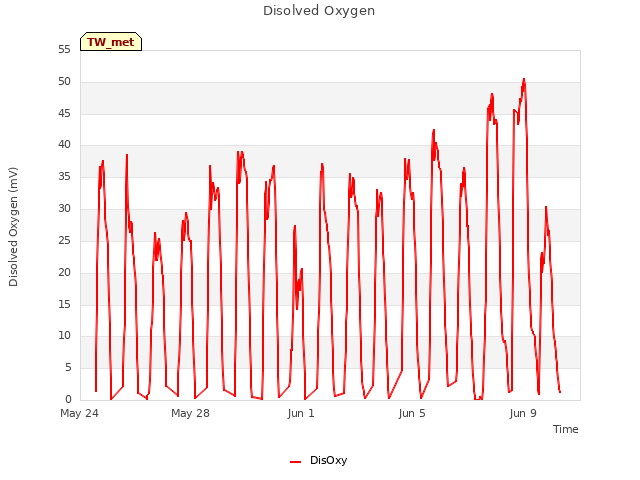Click the y-axis value 55
Viewport: 640px width, 480px height.
coord(64,50)
